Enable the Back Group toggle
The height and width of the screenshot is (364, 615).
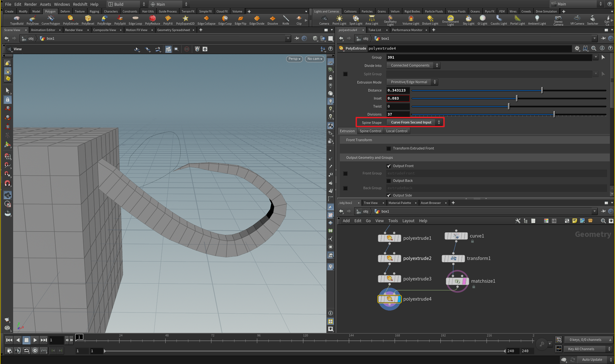(x=345, y=188)
